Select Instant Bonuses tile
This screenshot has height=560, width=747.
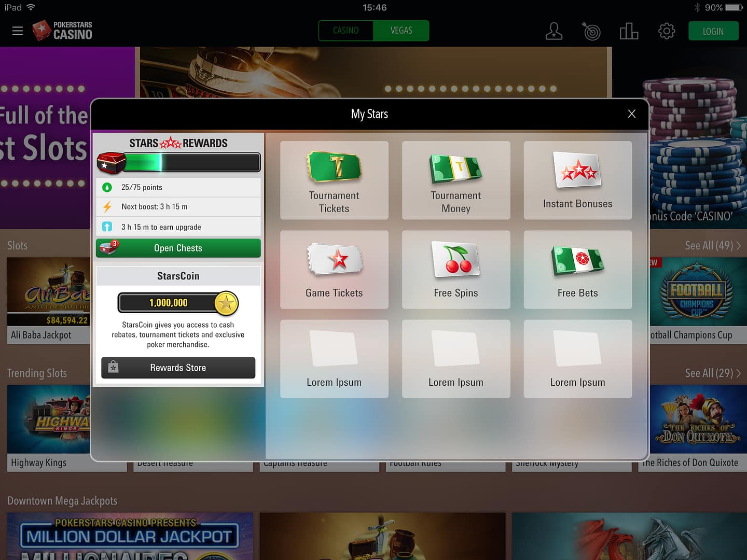point(577,180)
